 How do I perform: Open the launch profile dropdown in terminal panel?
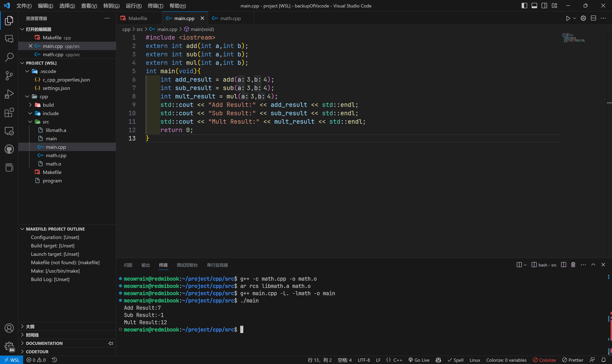coord(525,265)
